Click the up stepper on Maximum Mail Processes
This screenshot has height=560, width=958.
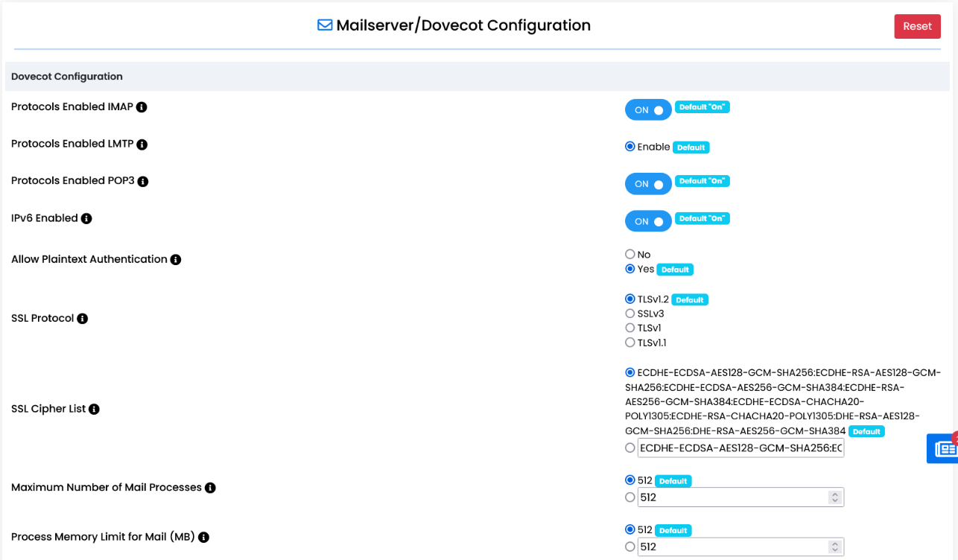837,493
